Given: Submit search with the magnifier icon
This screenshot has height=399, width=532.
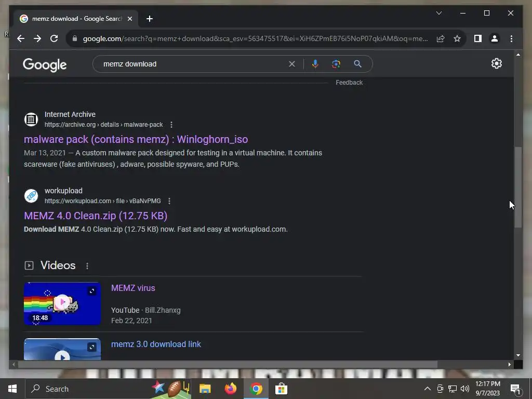Looking at the screenshot, I should coord(357,64).
